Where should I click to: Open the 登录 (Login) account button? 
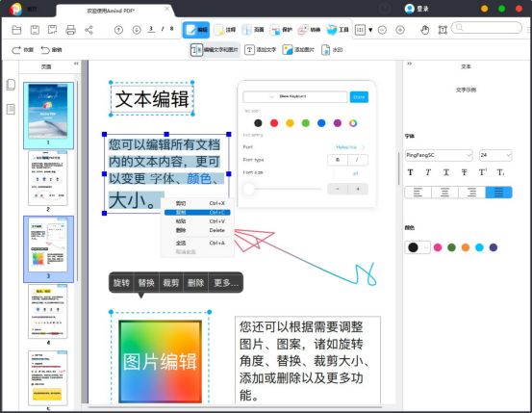click(x=417, y=9)
